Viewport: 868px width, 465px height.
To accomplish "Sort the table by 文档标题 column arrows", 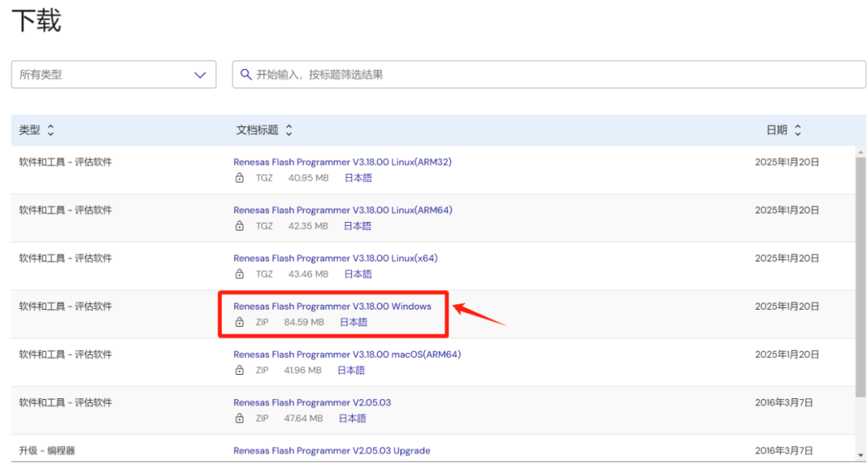I will [x=289, y=130].
